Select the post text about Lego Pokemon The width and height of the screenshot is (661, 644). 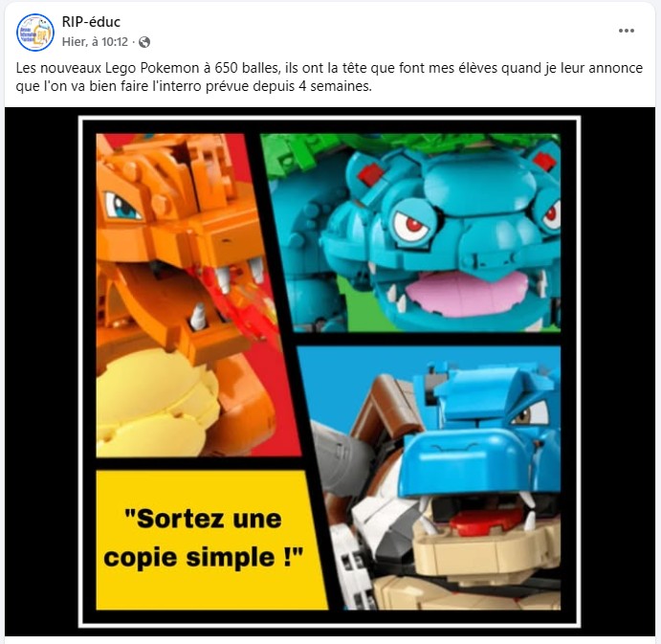(x=329, y=77)
